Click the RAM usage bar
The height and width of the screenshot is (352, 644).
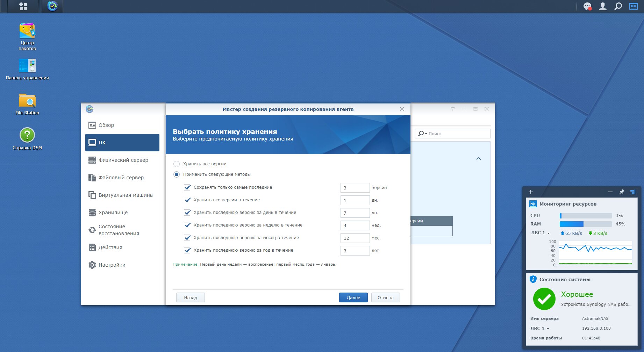(x=586, y=224)
